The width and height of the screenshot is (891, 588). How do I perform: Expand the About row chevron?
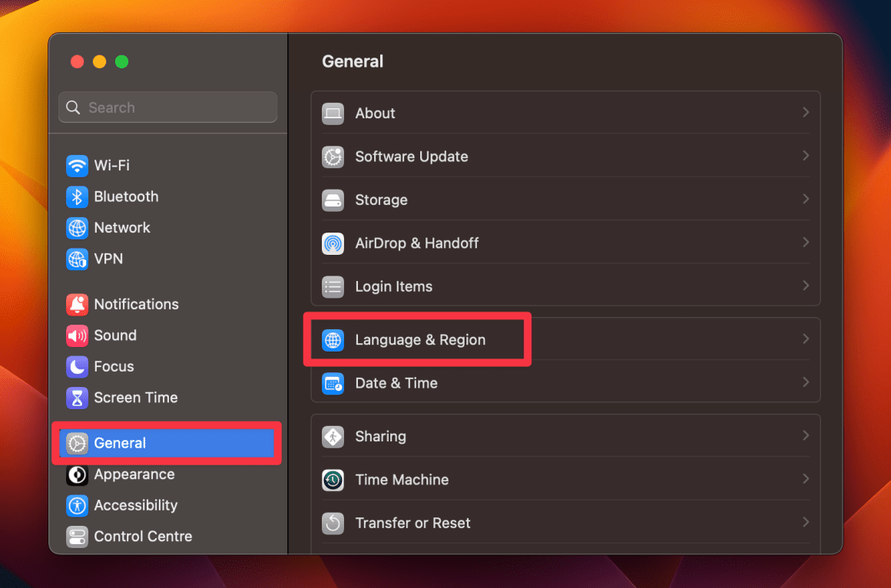[806, 112]
